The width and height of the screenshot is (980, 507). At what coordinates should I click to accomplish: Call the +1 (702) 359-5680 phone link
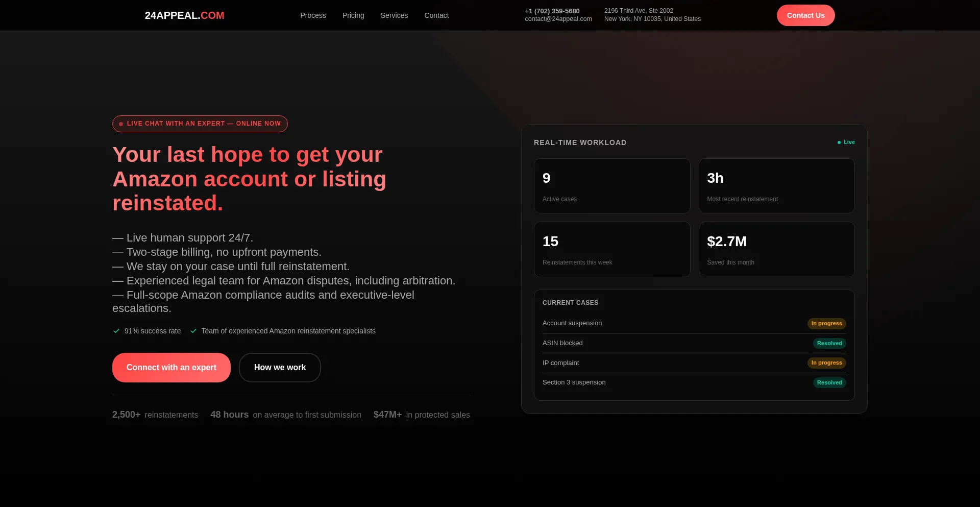tap(552, 11)
